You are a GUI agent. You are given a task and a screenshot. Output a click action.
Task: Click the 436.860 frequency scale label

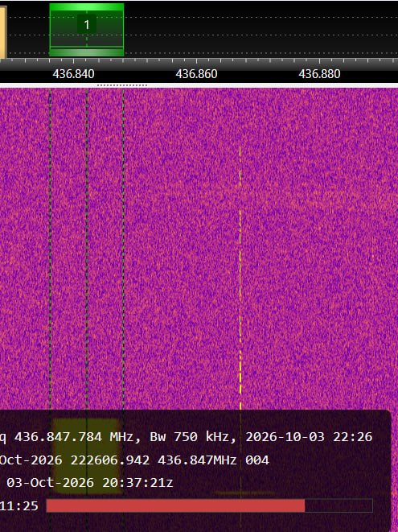[x=196, y=74]
